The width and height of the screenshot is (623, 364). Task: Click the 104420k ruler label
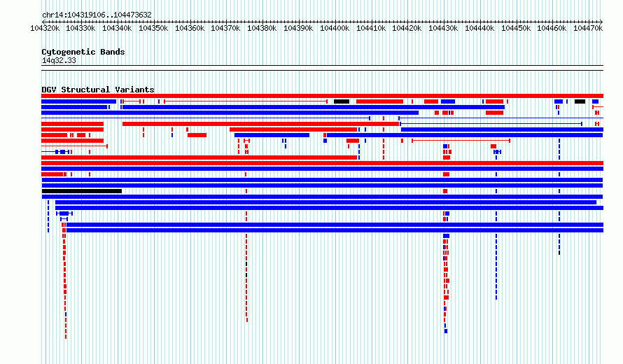point(407,28)
